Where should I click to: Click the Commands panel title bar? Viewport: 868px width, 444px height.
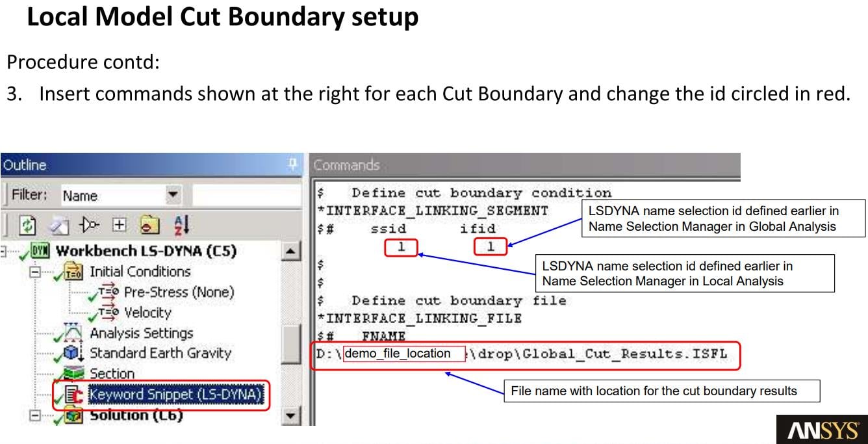[525, 164]
